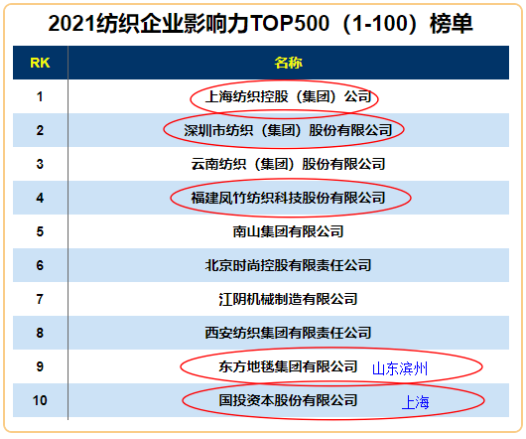The image size is (526, 439).
Task: Click rank number 8 cell
Action: (40, 333)
